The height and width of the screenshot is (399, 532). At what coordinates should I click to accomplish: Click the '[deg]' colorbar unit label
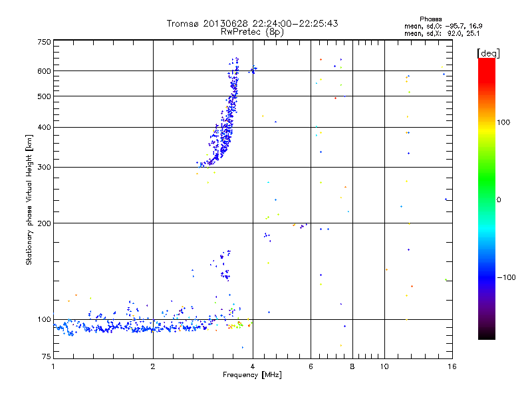488,53
